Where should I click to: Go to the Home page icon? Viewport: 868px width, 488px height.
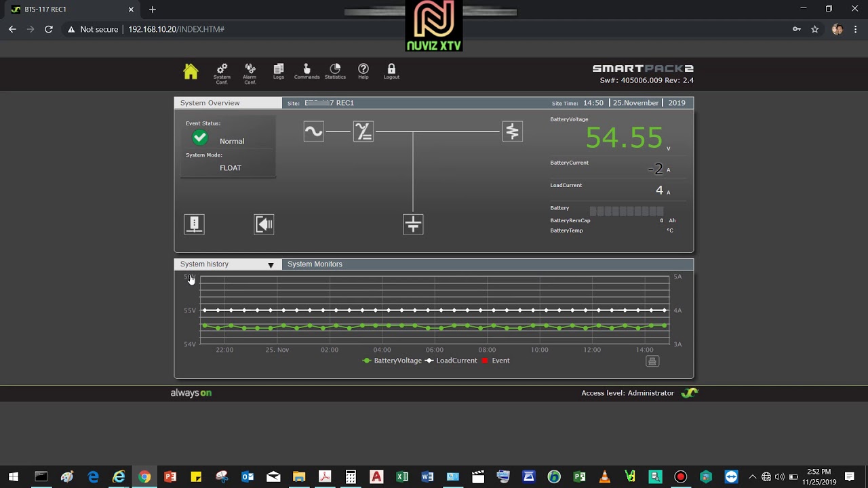coord(191,71)
